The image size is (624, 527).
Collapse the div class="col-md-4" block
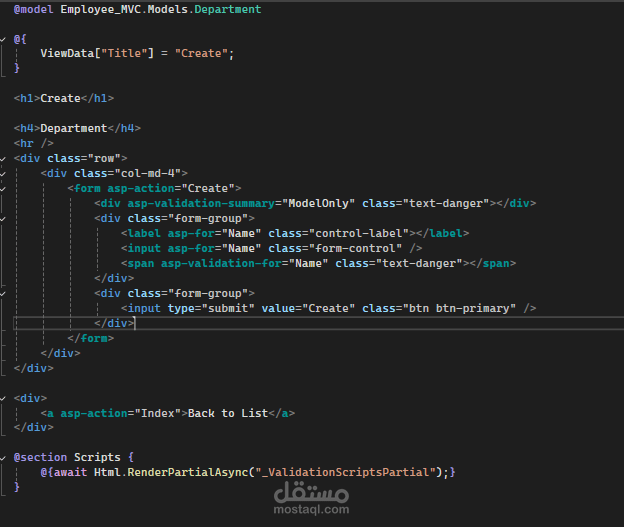[x=3, y=174]
